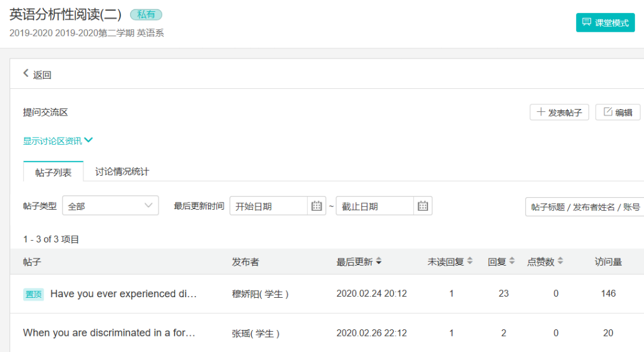Sort the 回复 column
Screen dimensions: 644x352
click(512, 261)
